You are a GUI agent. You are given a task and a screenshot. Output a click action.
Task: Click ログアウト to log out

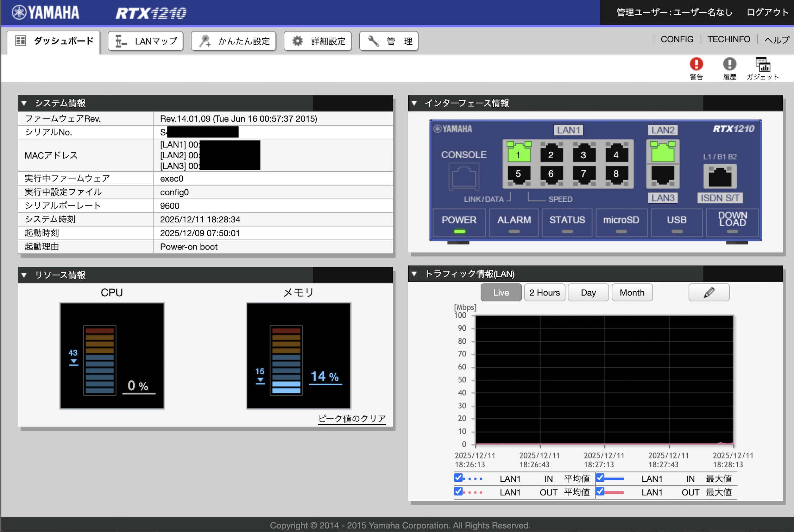point(768,12)
